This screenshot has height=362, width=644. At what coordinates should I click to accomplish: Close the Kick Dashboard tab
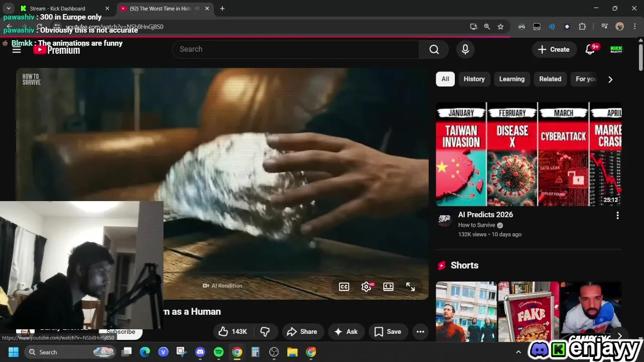pos(107,9)
